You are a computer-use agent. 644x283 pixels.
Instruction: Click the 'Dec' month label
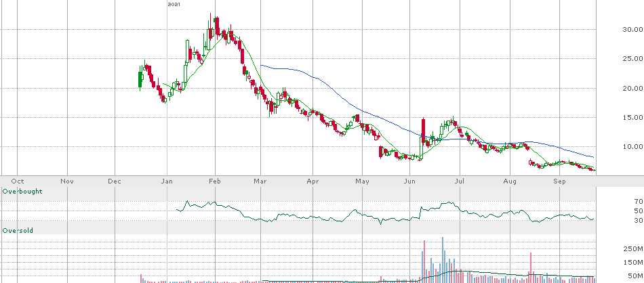pyautogui.click(x=115, y=181)
